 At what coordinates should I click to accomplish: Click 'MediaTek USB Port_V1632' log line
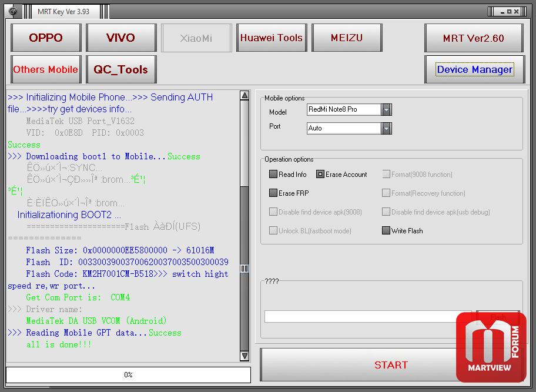coord(81,121)
